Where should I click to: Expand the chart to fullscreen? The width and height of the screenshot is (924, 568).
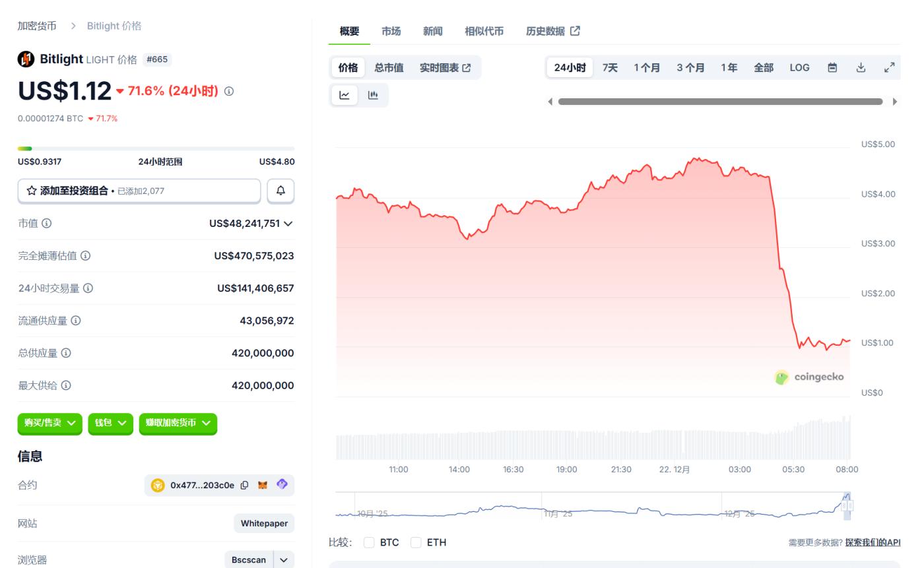tap(889, 67)
